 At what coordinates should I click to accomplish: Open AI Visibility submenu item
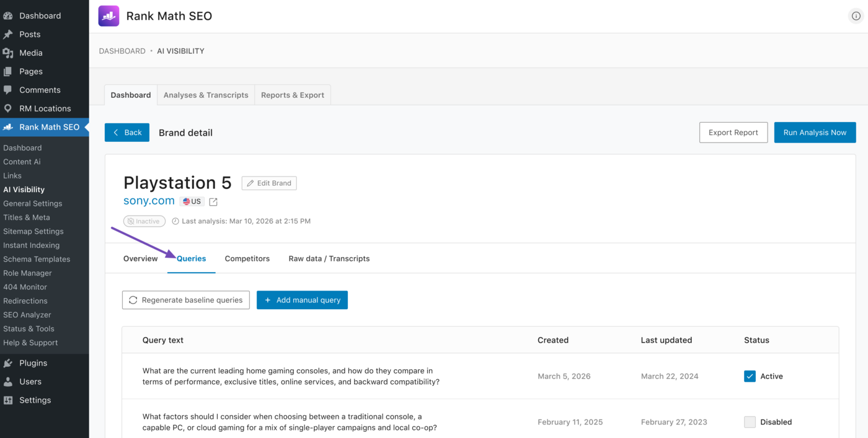[x=24, y=190]
